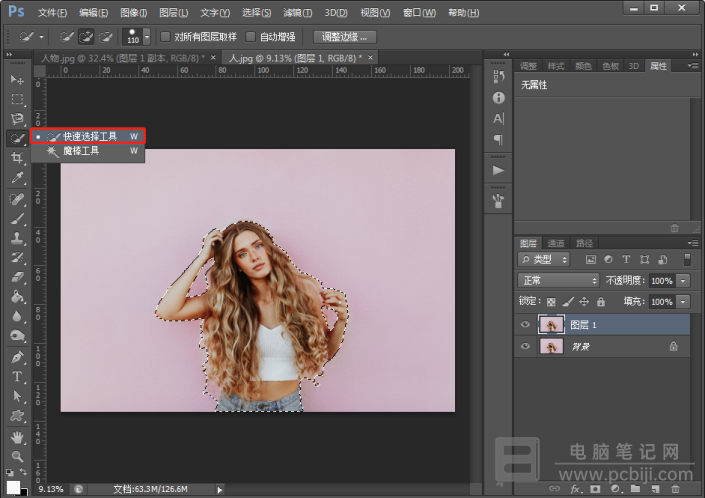Select the Zoom tool
The width and height of the screenshot is (705, 498).
17,457
